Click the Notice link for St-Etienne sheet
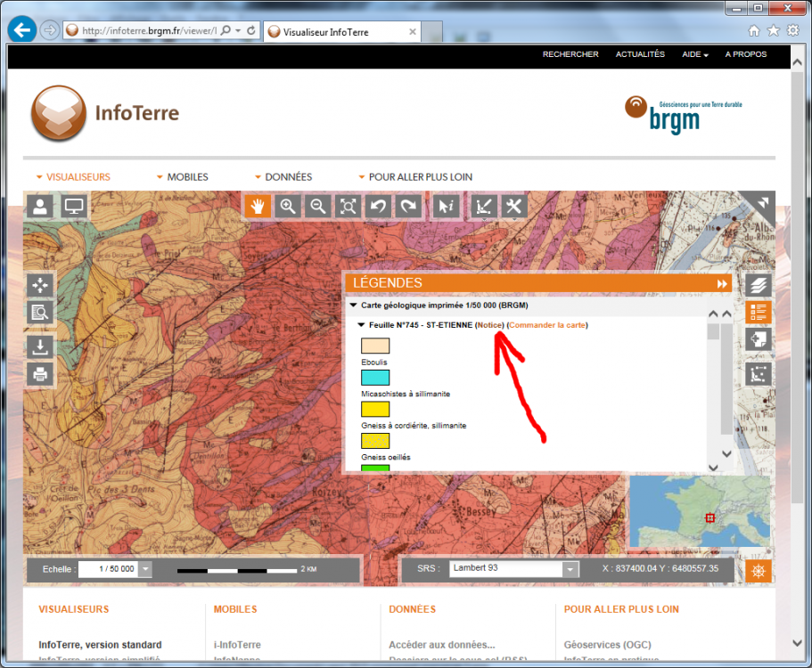812x668 pixels. tap(489, 325)
